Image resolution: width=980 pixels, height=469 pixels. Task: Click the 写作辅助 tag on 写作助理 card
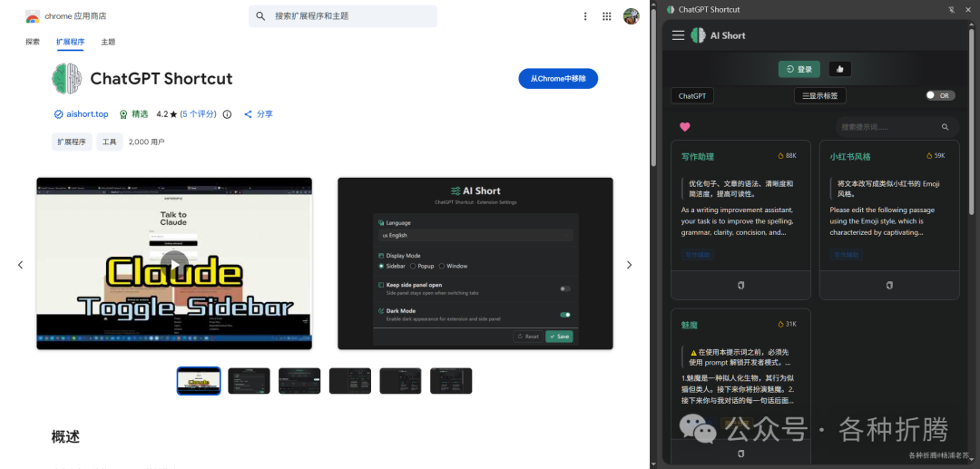click(x=698, y=255)
